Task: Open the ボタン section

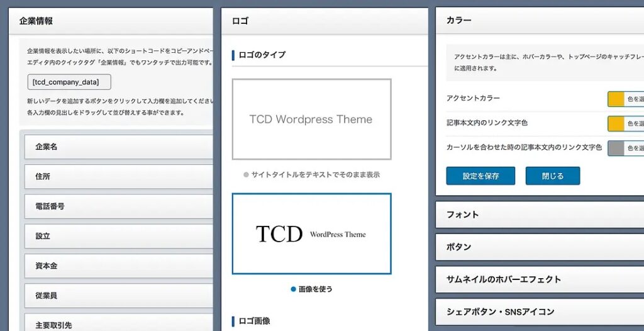Action: coord(540,247)
